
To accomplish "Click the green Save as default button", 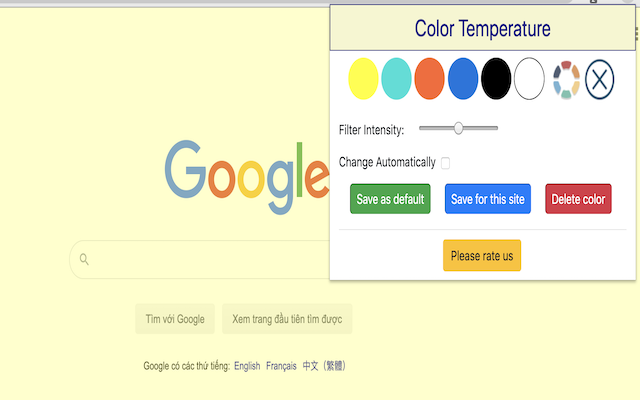I will tap(390, 199).
